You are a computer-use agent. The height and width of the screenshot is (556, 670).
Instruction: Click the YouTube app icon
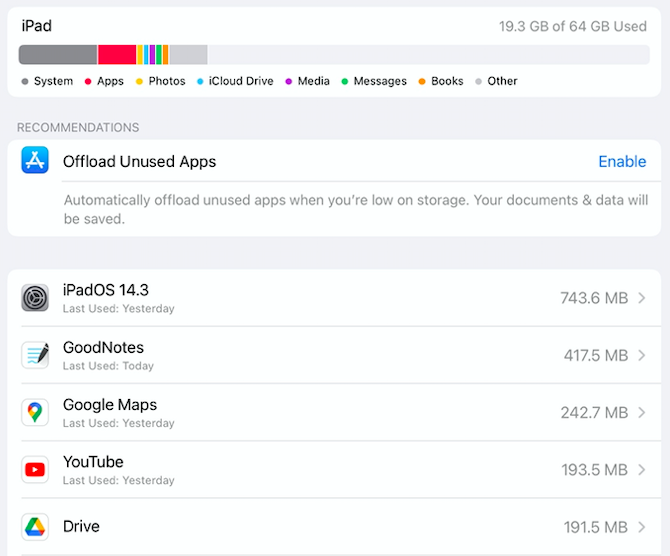coord(35,470)
